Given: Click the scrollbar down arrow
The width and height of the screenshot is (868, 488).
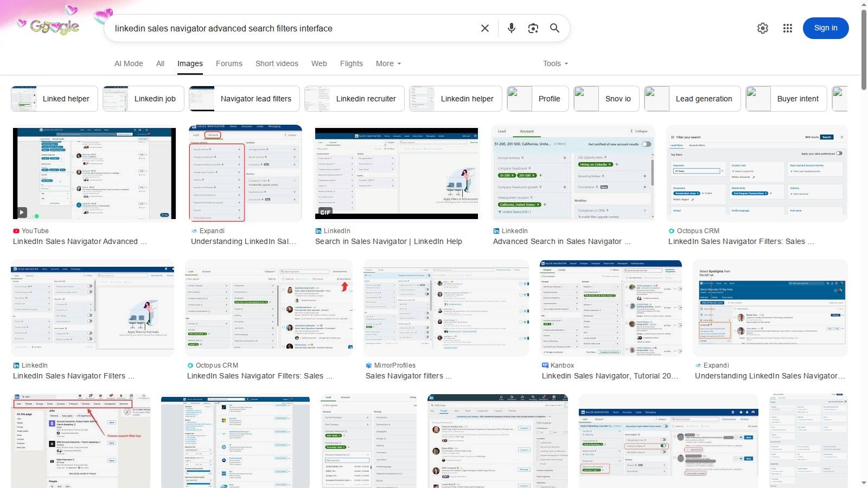Looking at the screenshot, I should 864,483.
